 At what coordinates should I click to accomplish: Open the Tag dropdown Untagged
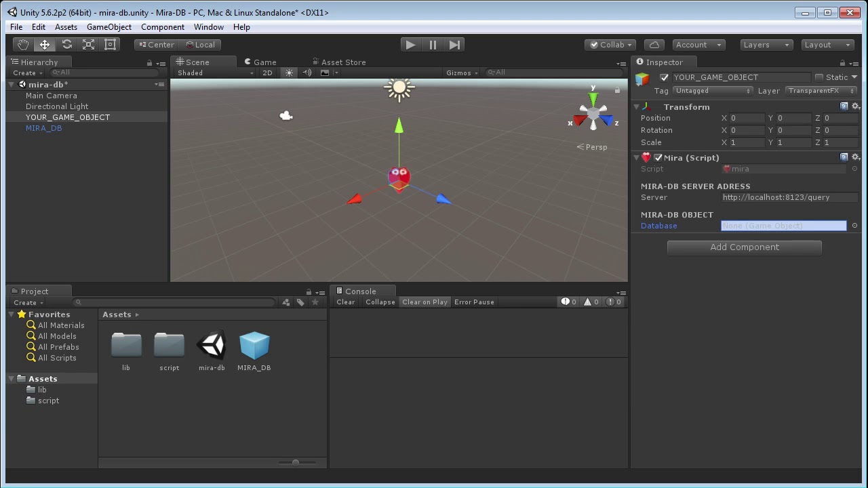pyautogui.click(x=712, y=91)
